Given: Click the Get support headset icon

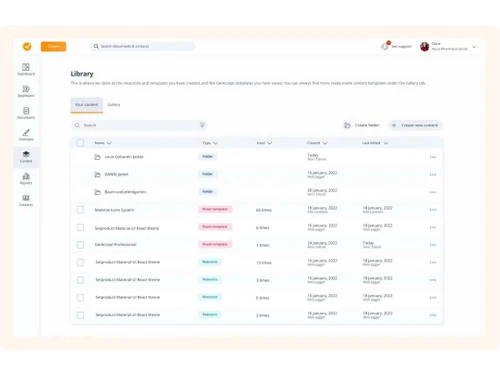Looking at the screenshot, I should [x=385, y=46].
